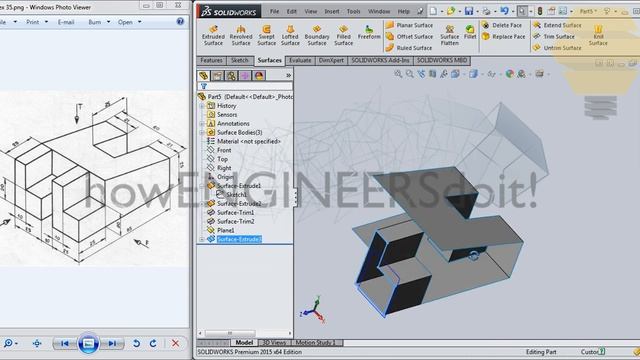640x360 pixels.
Task: Open the Edit menu in SolidWorks
Action: (291, 11)
